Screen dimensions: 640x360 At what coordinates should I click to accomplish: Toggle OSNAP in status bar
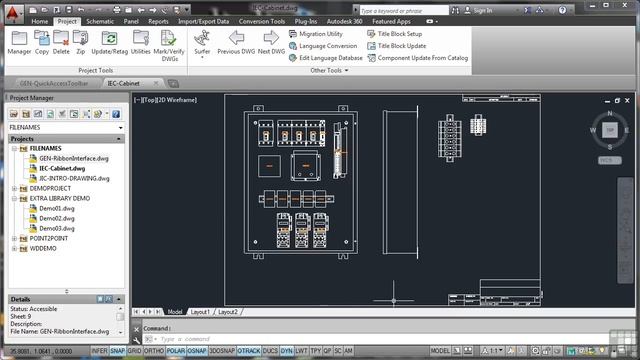tap(197, 351)
